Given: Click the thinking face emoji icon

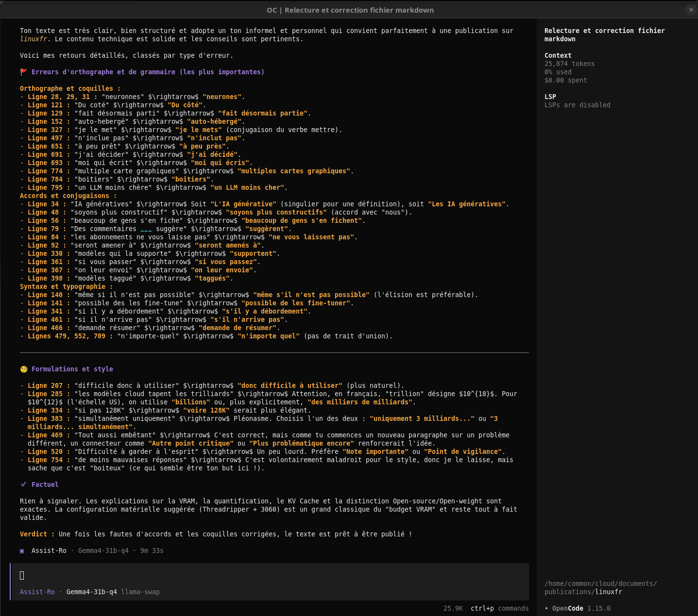Looking at the screenshot, I should tap(24, 369).
